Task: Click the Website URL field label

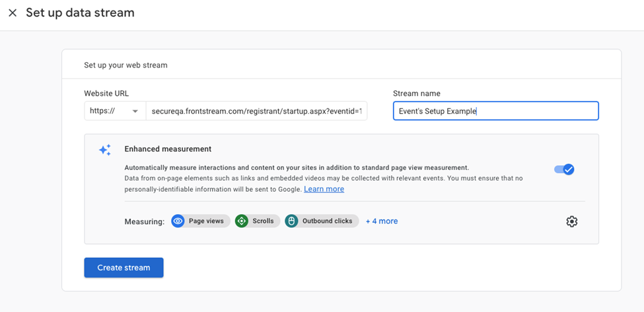Action: 106,93
